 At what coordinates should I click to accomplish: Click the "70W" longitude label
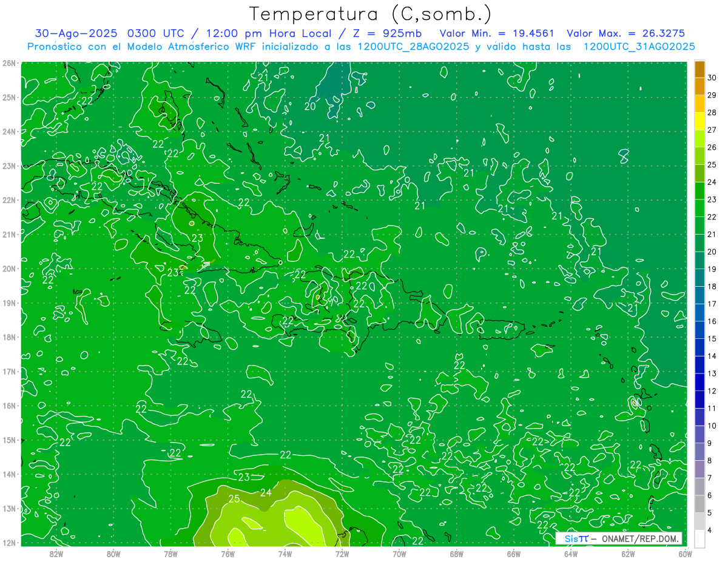399,553
